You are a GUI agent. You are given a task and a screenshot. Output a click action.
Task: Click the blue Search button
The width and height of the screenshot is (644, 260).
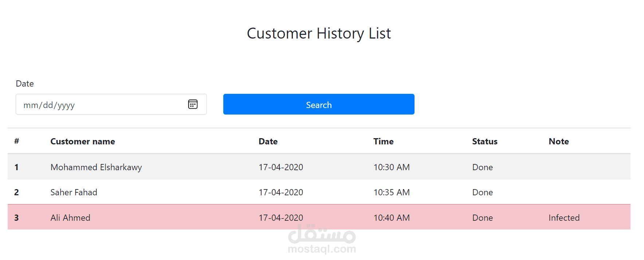319,104
